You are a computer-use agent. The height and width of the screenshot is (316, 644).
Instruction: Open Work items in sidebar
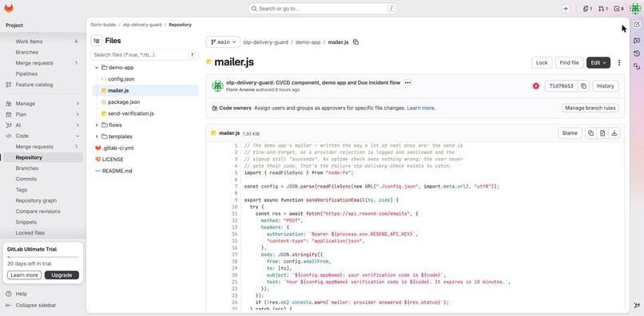pos(42,41)
